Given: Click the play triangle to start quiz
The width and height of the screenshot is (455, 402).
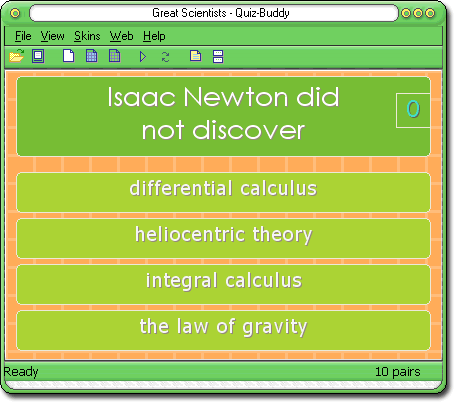Looking at the screenshot, I should (143, 57).
